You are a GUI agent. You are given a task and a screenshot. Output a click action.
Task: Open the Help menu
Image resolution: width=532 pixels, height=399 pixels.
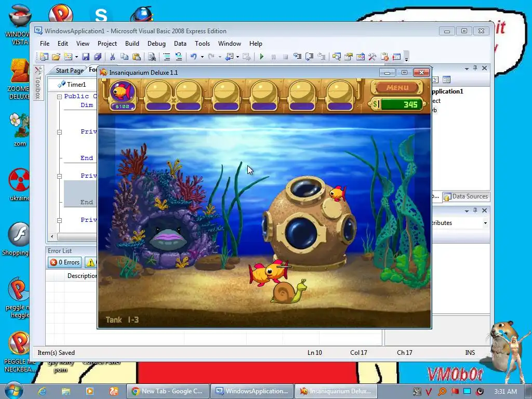tap(256, 44)
